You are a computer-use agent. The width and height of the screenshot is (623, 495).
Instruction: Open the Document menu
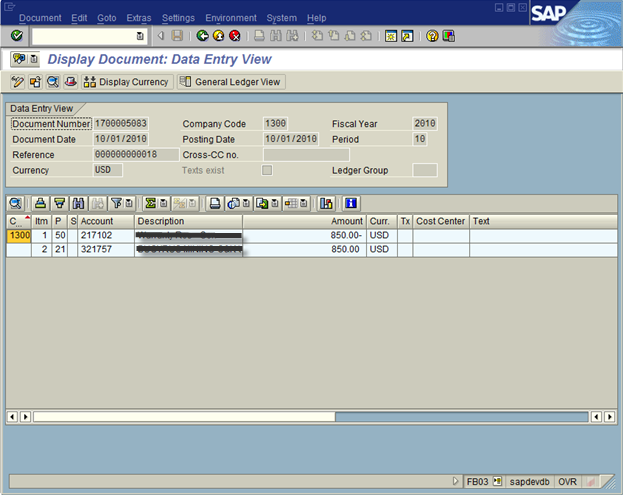coord(40,18)
